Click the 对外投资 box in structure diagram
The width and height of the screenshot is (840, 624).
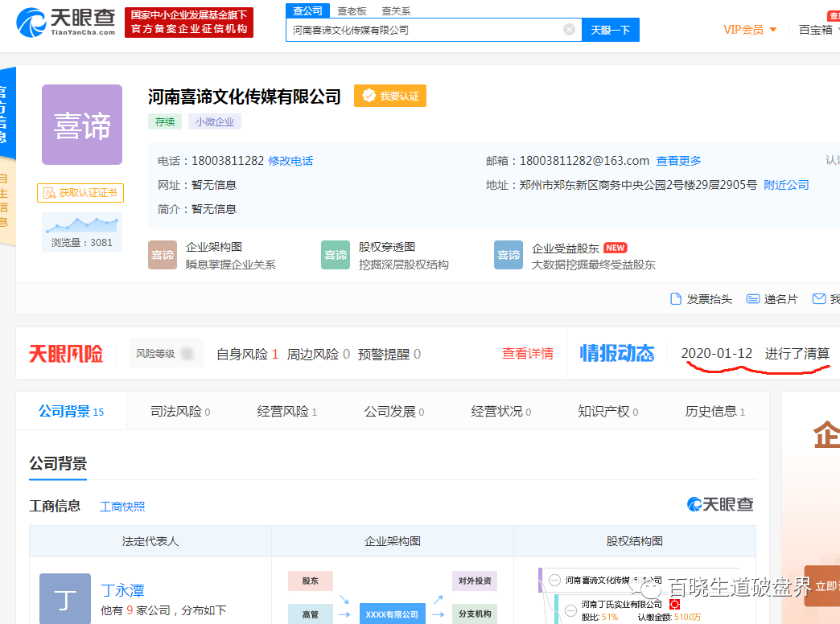[475, 581]
